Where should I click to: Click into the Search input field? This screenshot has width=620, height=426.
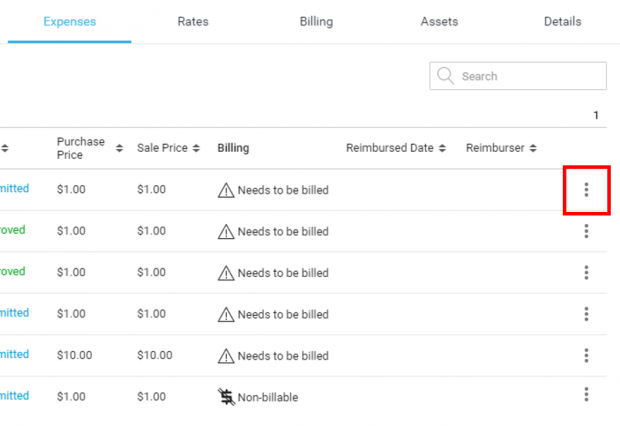coord(530,76)
